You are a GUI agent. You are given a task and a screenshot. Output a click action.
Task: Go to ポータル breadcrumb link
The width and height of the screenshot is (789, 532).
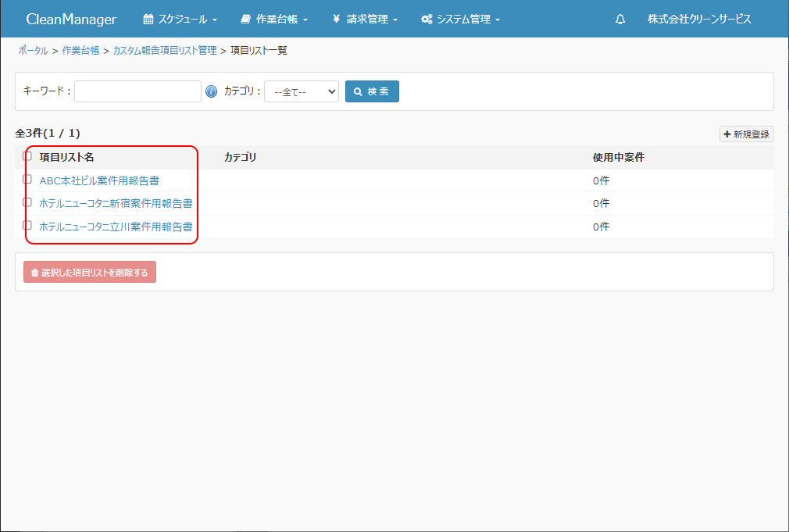point(33,51)
